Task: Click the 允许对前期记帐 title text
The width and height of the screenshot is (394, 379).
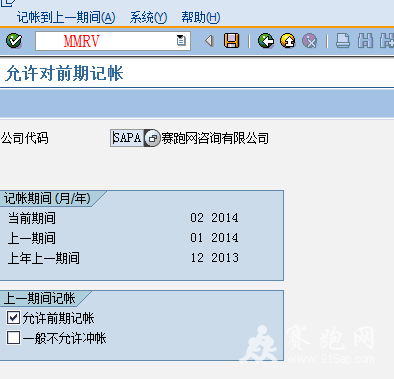Action: pos(64,73)
